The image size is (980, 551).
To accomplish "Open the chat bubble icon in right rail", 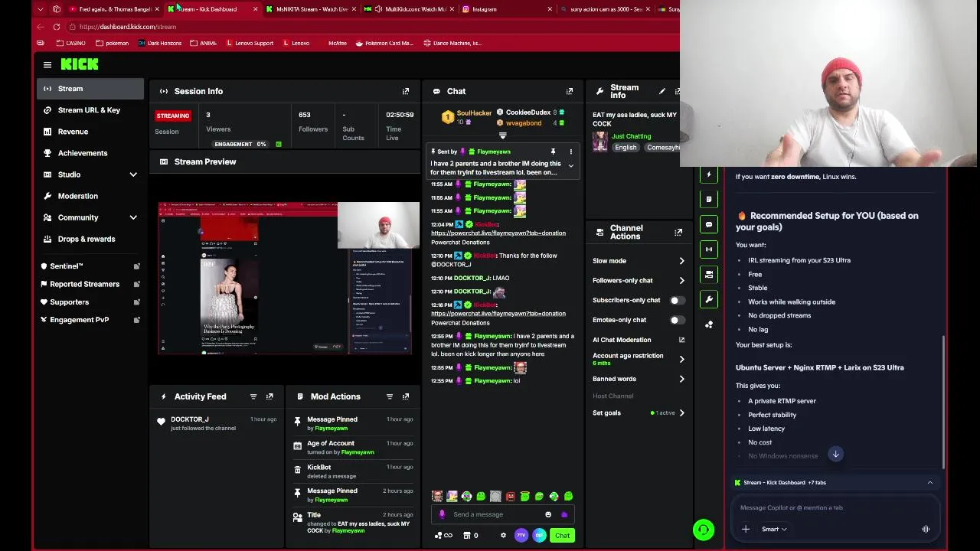I will pos(709,225).
